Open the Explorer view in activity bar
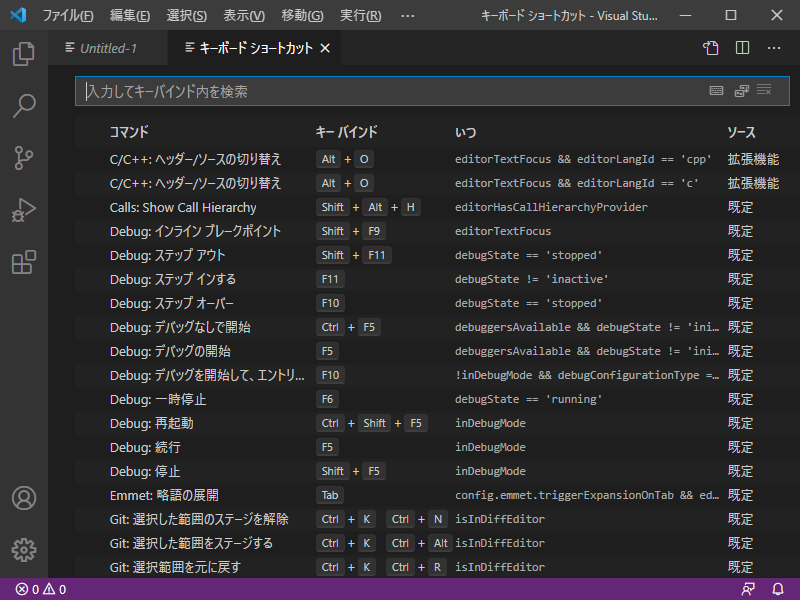The image size is (800, 600). point(24,54)
